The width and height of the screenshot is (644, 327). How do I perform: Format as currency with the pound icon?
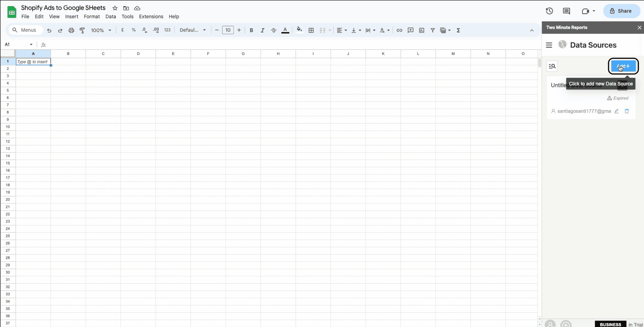click(123, 30)
